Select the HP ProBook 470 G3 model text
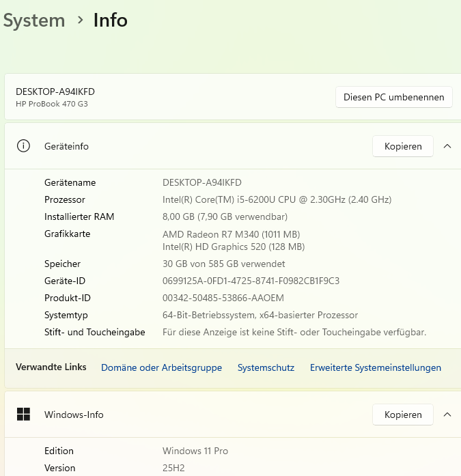Viewport: 461px width, 476px height. tap(52, 104)
